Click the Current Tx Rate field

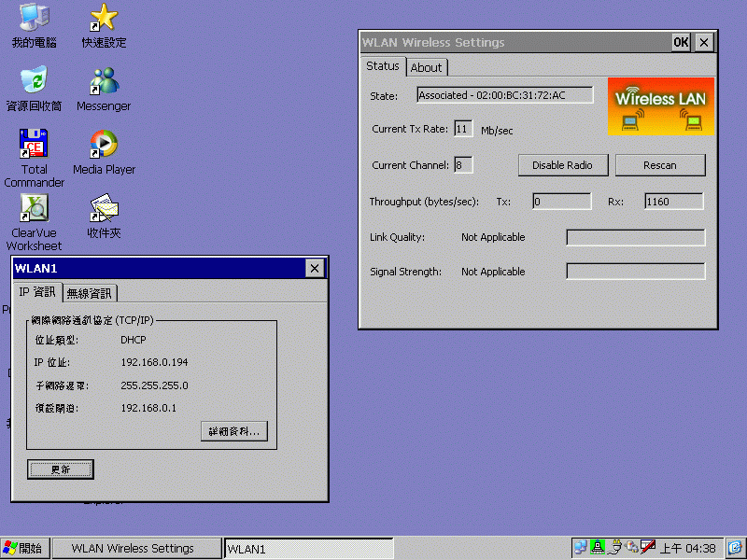point(463,129)
